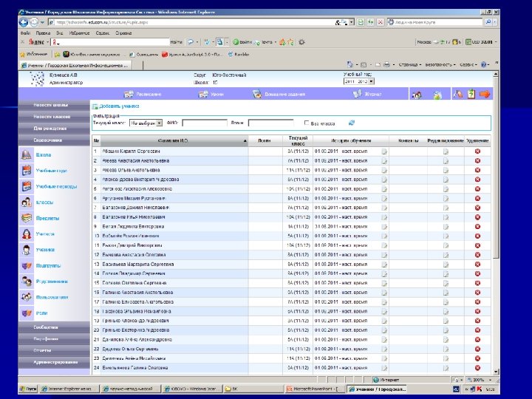Open the Безопасность toolbar dropdown
Viewport: 532px width, 399px height.
click(x=440, y=64)
